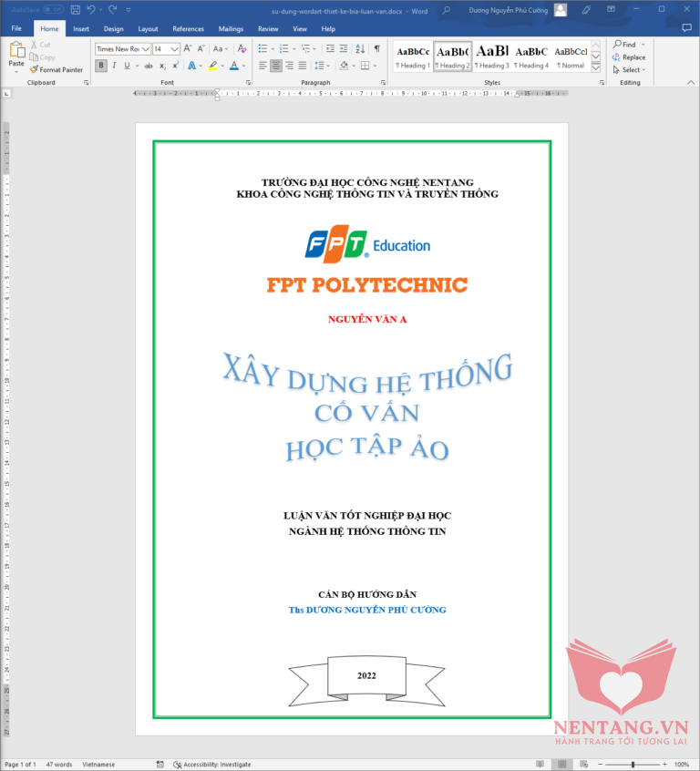Image resolution: width=700 pixels, height=771 pixels.
Task: Open the font size dropdown
Action: (x=175, y=48)
